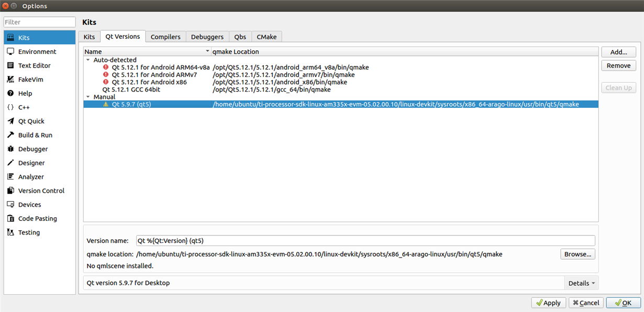The image size is (644, 312).
Task: Open the Kits category icon in sidebar
Action: 10,38
